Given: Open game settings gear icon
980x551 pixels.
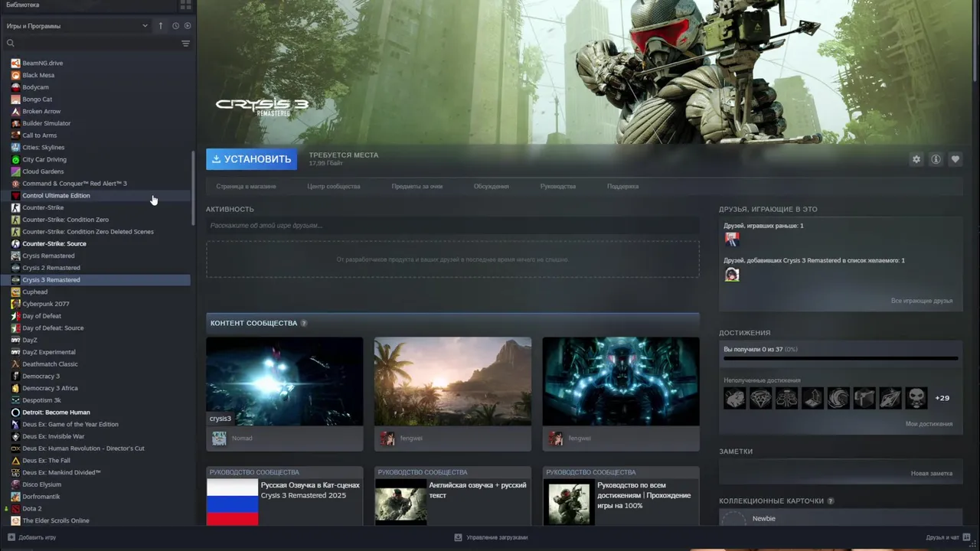Looking at the screenshot, I should 916,159.
